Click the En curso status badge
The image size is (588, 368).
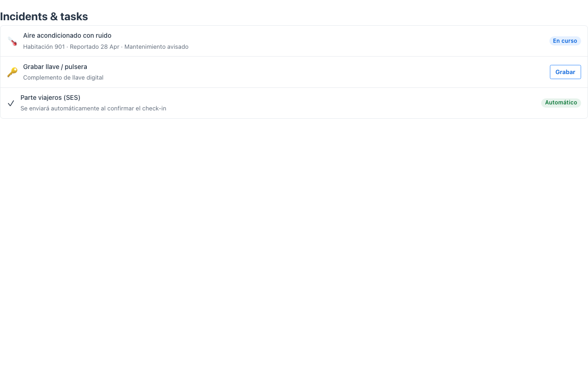pyautogui.click(x=565, y=41)
